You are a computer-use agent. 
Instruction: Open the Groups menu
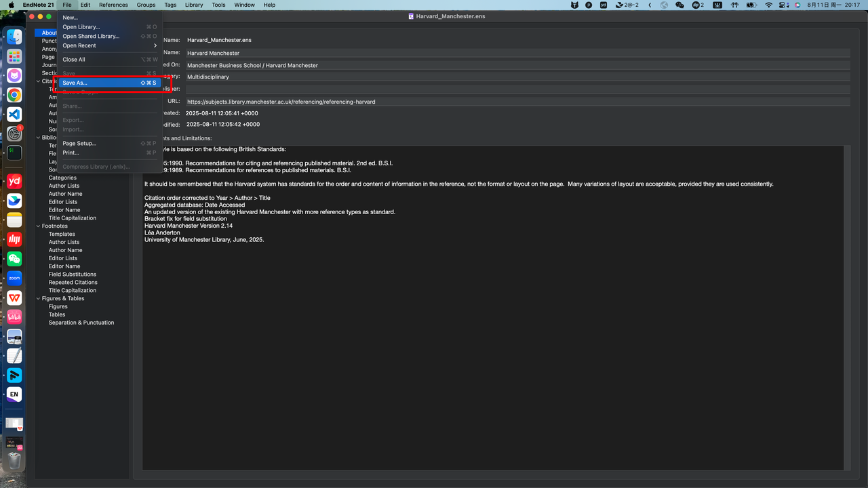[x=146, y=5]
